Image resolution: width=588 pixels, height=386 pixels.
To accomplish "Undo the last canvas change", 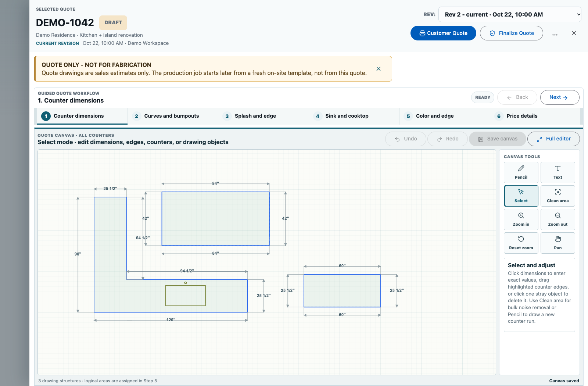I will [406, 139].
